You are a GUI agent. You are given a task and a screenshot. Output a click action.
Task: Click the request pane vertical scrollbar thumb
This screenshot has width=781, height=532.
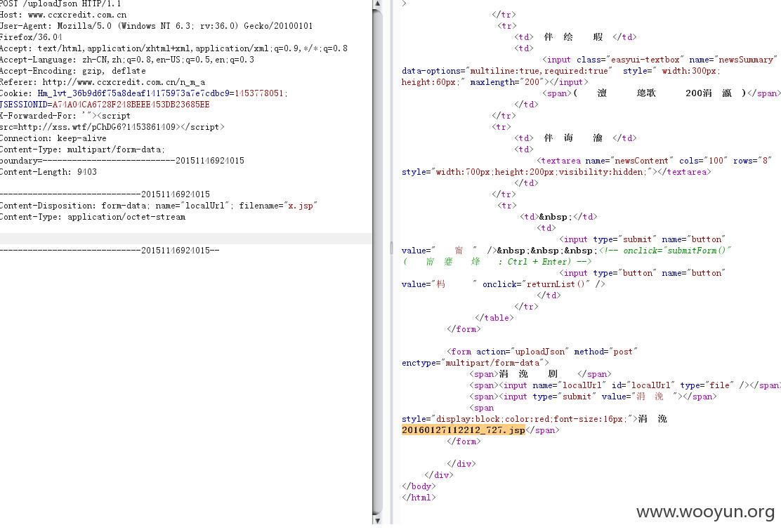377,262
